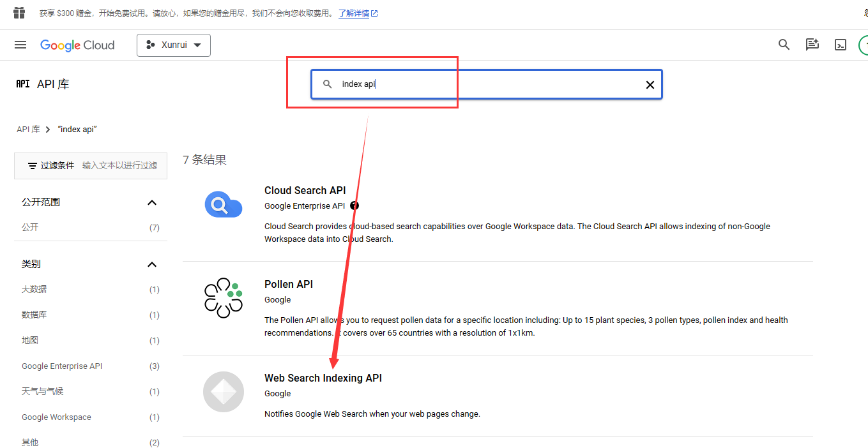Click the gift icon in promo banner
868x448 pixels.
pos(19,13)
